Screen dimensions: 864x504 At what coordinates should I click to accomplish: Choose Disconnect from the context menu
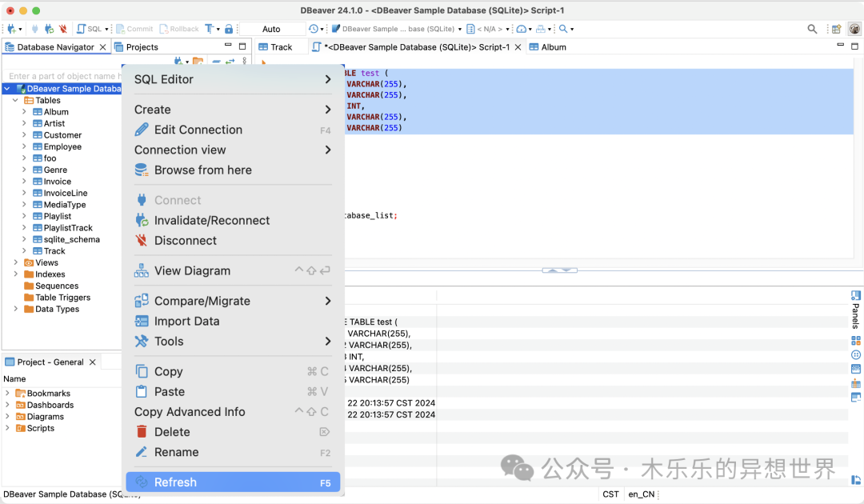(233, 241)
